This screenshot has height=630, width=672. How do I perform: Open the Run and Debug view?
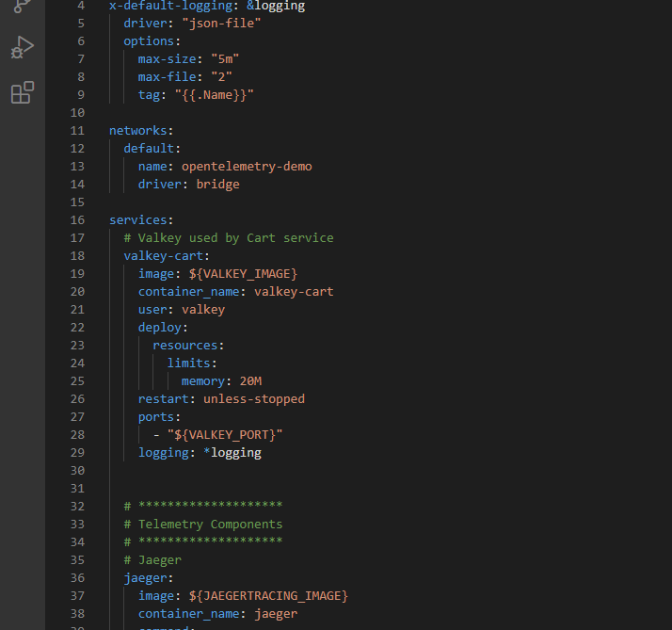point(23,47)
